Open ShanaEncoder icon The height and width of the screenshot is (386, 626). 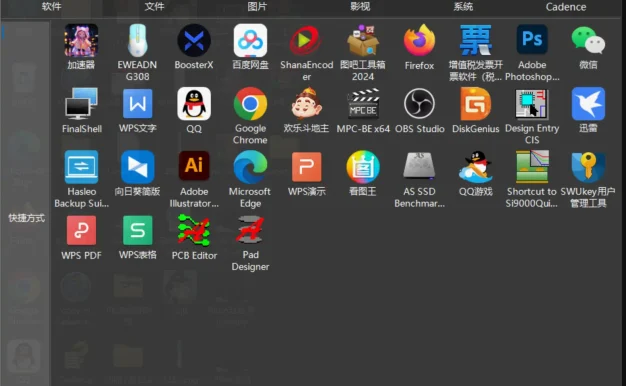click(306, 41)
